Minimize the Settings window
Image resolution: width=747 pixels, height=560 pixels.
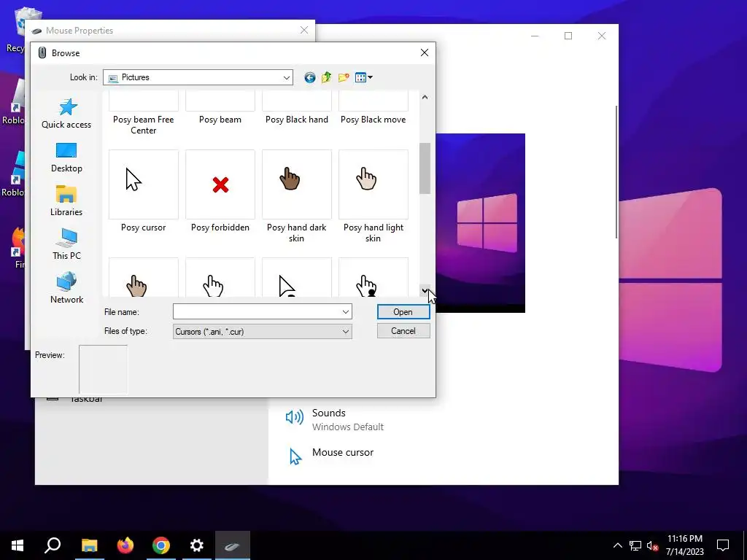535,36
